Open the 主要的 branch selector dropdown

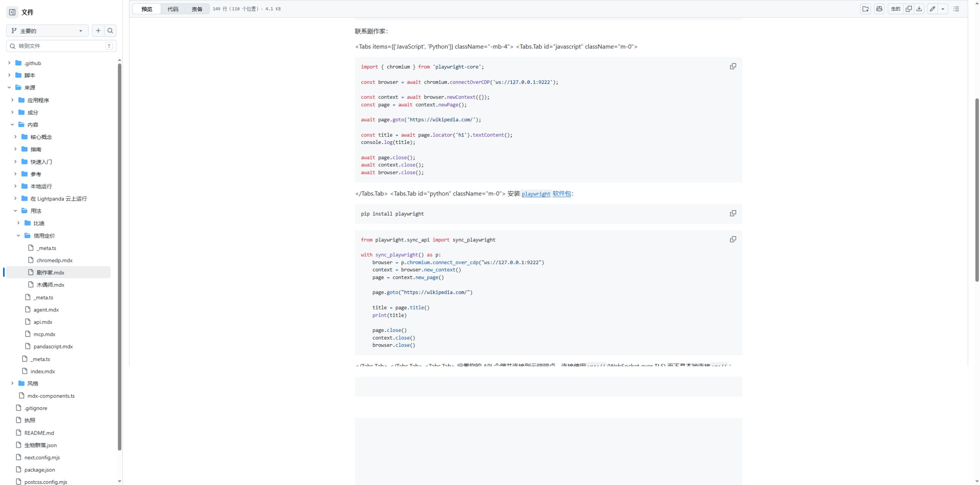tap(47, 31)
